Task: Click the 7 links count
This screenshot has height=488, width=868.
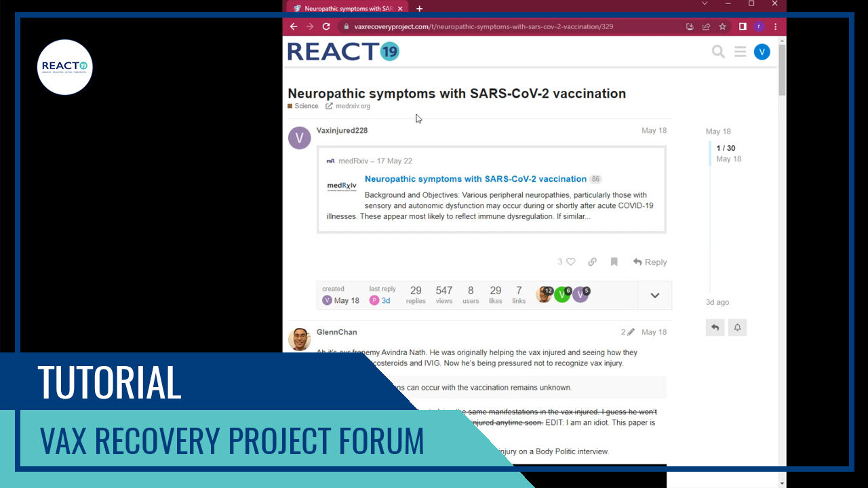Action: point(519,295)
